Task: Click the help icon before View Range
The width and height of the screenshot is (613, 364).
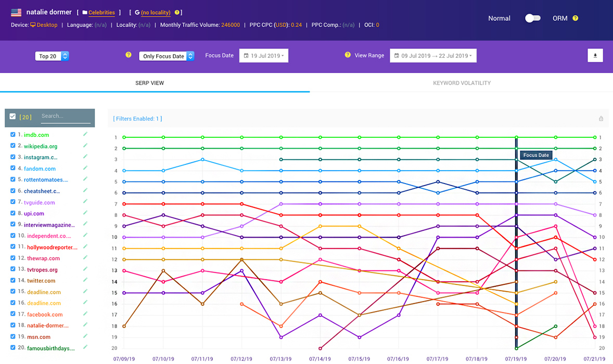Action: coord(348,55)
